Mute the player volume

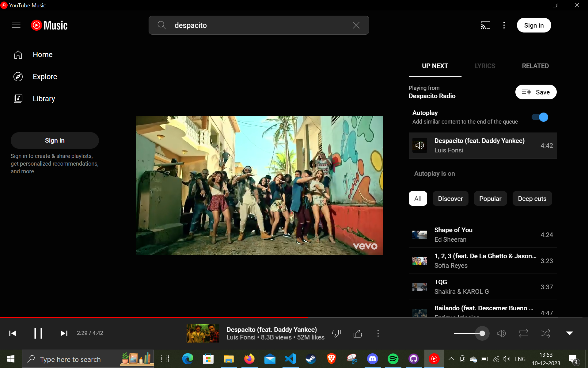pos(502,333)
